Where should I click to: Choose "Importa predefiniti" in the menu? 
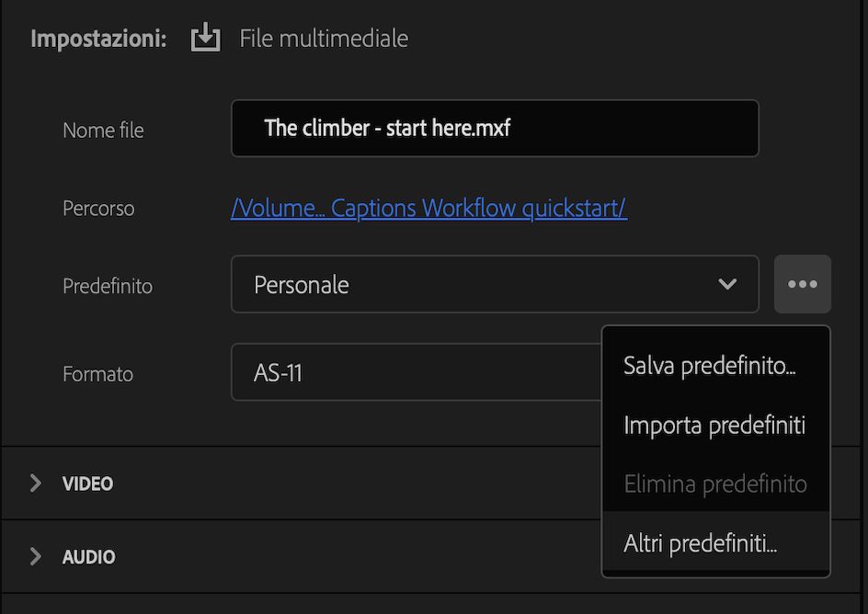coord(714,425)
